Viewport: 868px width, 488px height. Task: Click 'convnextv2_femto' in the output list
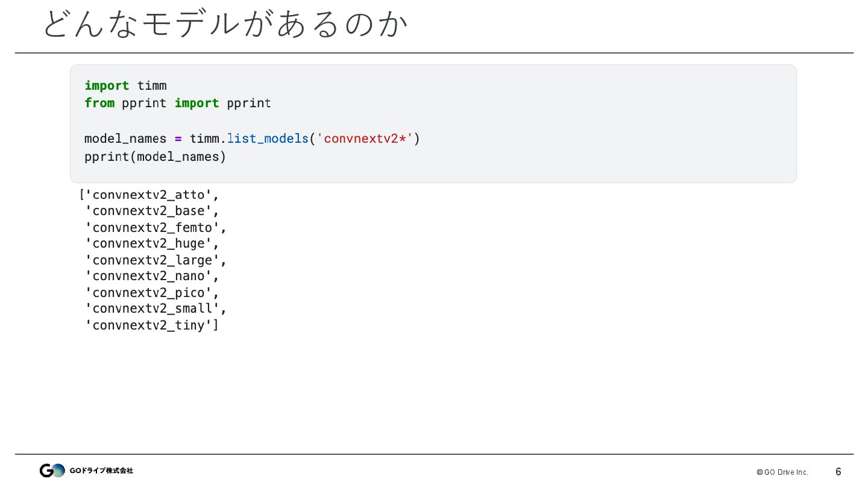point(156,228)
